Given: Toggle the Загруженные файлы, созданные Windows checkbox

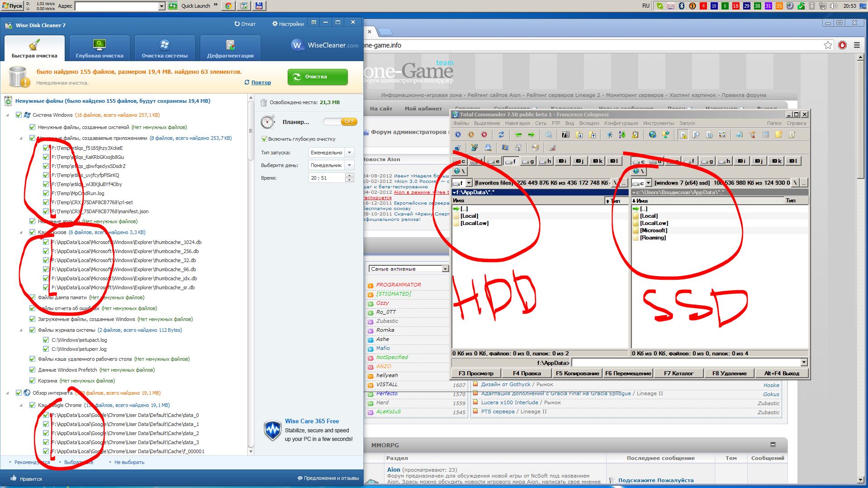Looking at the screenshot, I should coord(32,319).
